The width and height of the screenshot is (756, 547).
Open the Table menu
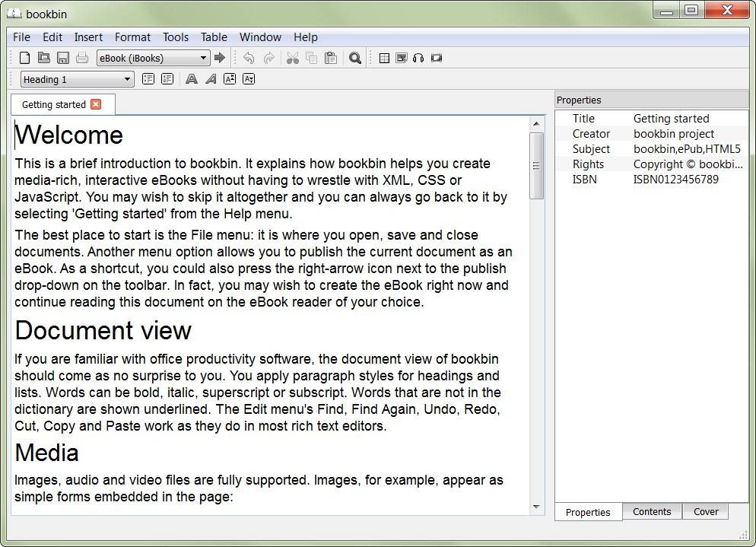coord(214,37)
